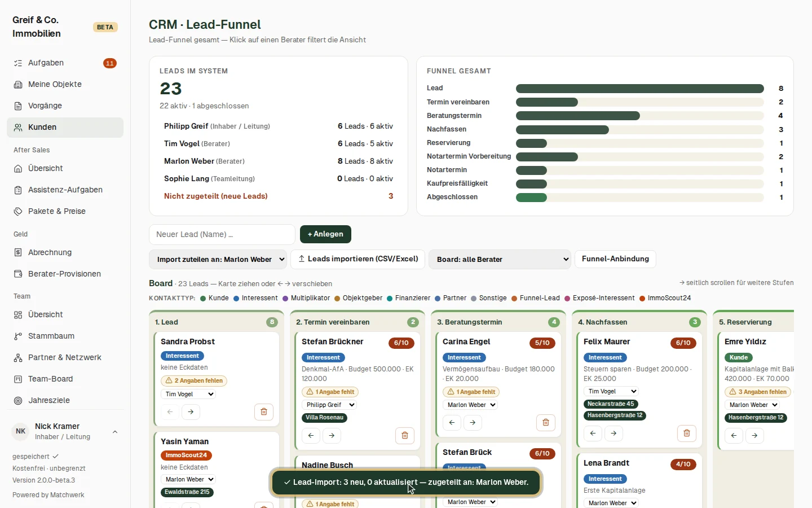Move Sandra Probst card forward with right arrow
The image size is (812, 508).
[191, 412]
